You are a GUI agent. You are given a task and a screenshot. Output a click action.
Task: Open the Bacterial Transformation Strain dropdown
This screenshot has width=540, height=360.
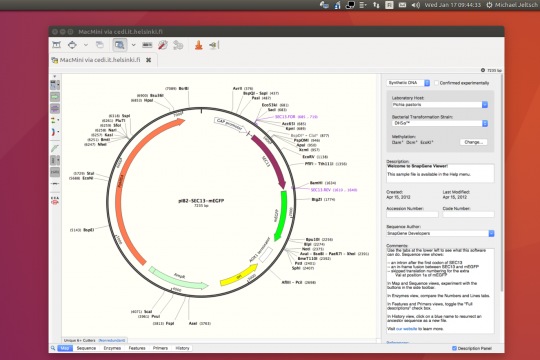pyautogui.click(x=440, y=123)
